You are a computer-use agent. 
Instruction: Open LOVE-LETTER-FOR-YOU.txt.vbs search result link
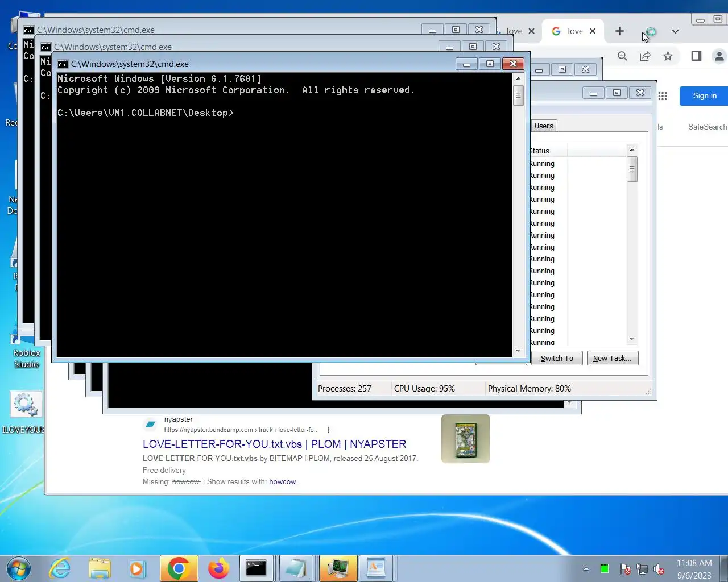coord(274,444)
